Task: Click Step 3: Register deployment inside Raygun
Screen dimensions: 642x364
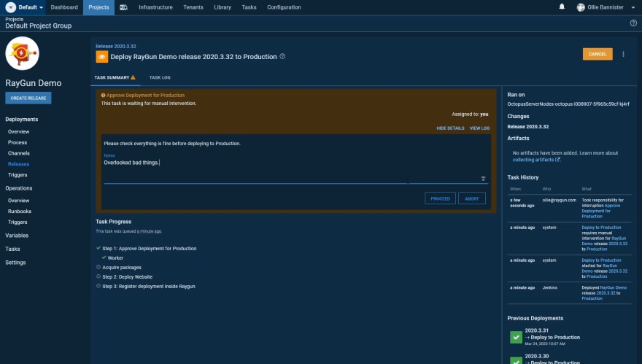Action: point(145,286)
